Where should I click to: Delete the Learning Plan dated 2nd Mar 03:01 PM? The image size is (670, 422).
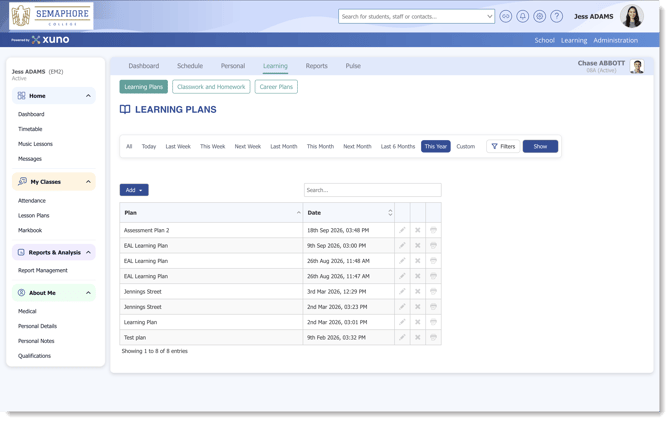(417, 322)
